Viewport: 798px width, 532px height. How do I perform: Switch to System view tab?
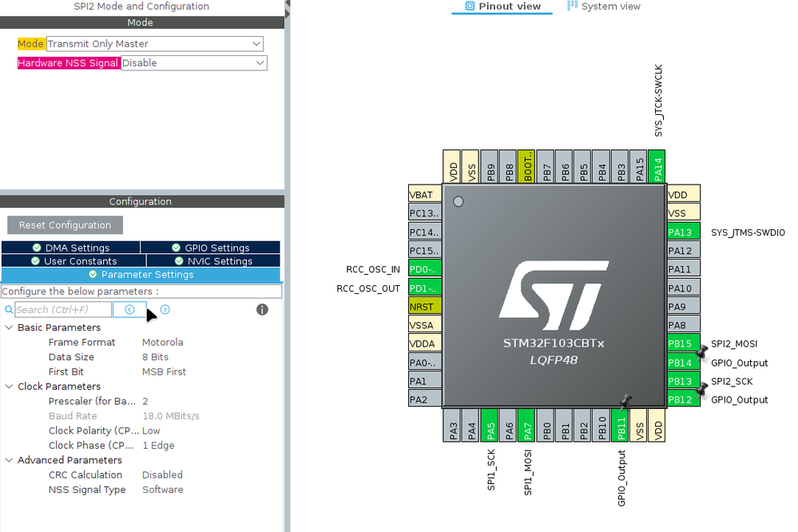(x=604, y=6)
